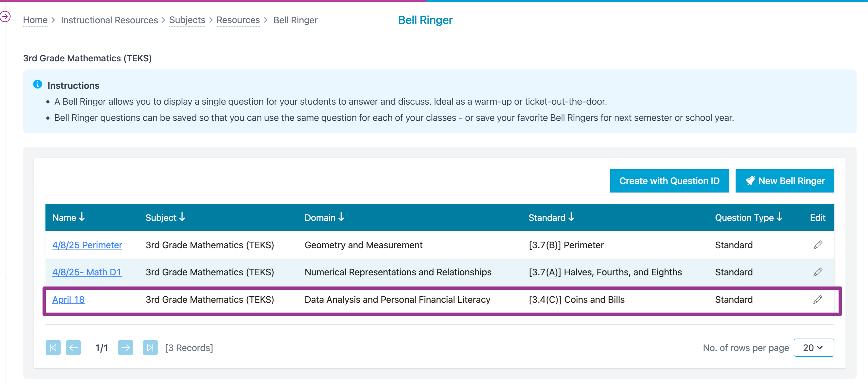The width and height of the screenshot is (868, 385).
Task: Click the New Bell Ringer button
Action: [785, 181]
